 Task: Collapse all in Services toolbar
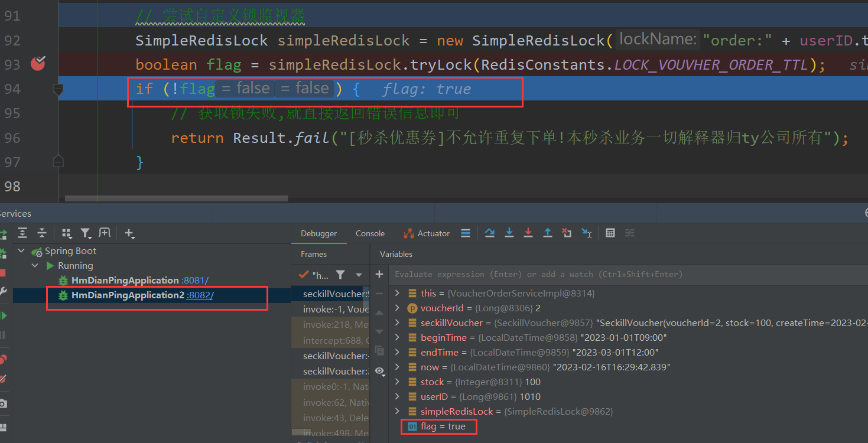(42, 233)
